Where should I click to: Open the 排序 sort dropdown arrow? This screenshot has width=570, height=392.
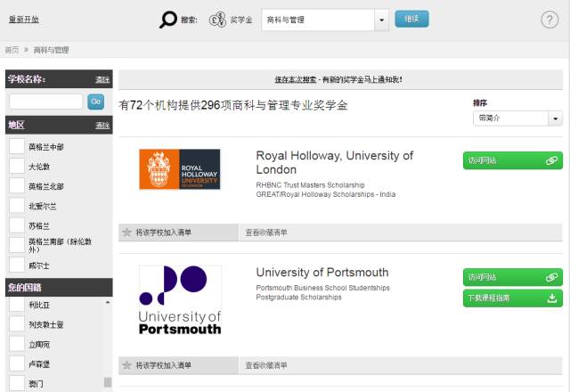click(x=555, y=118)
